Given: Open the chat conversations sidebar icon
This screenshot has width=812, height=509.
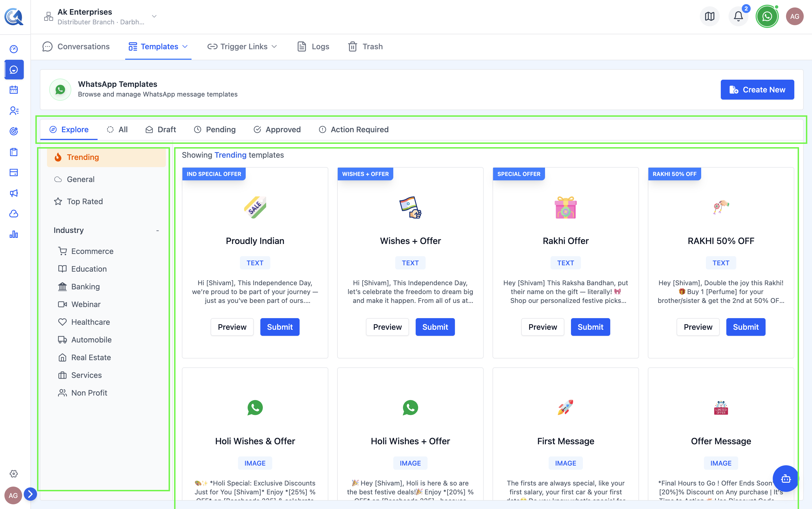Looking at the screenshot, I should (14, 70).
